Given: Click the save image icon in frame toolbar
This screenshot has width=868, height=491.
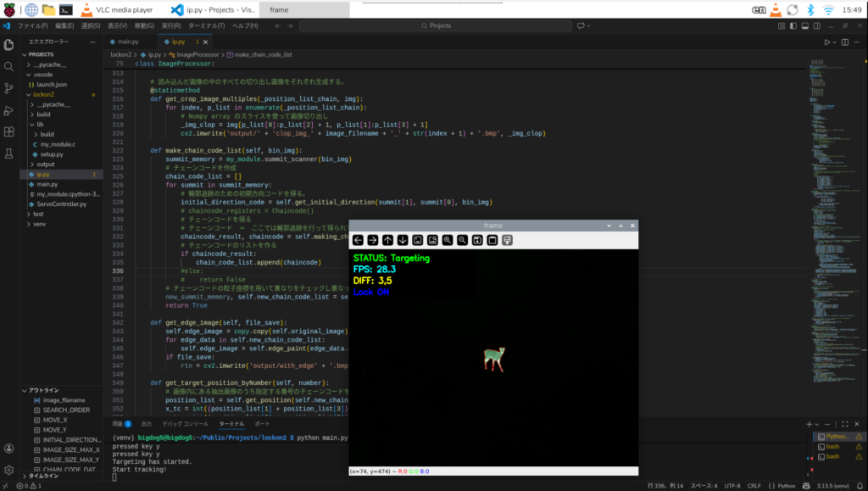Looking at the screenshot, I should tap(477, 240).
